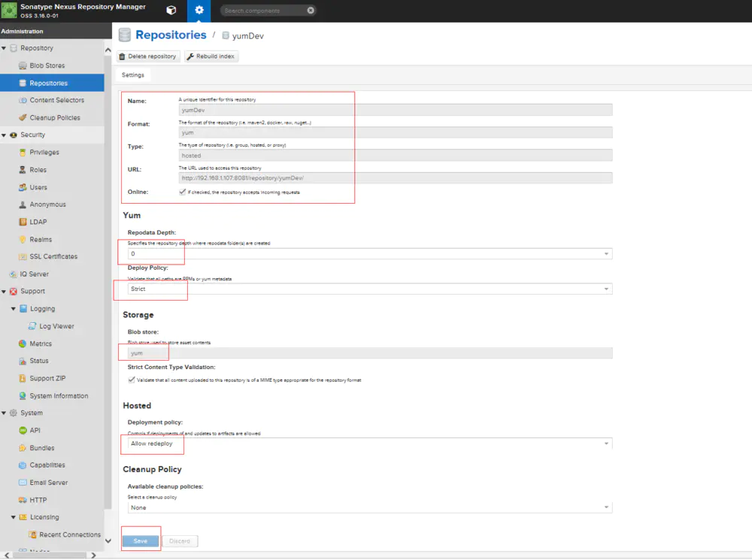Toggle Strict Content Type Validation checkbox
Image resolution: width=752 pixels, height=560 pixels.
[x=132, y=380]
